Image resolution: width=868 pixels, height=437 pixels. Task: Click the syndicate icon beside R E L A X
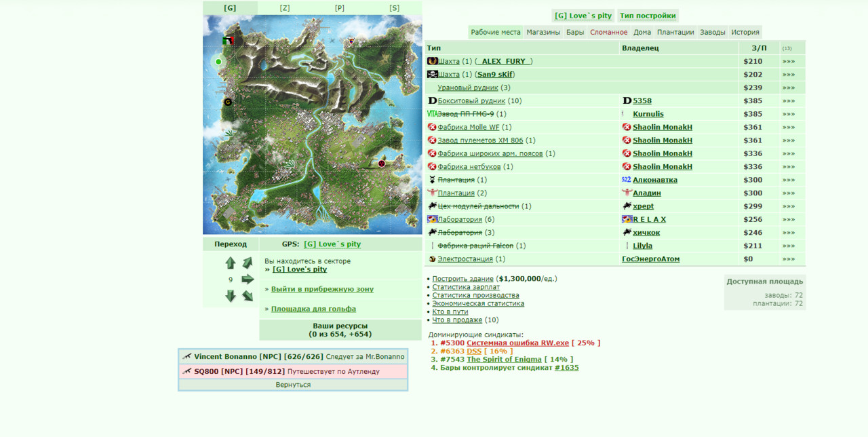[627, 219]
